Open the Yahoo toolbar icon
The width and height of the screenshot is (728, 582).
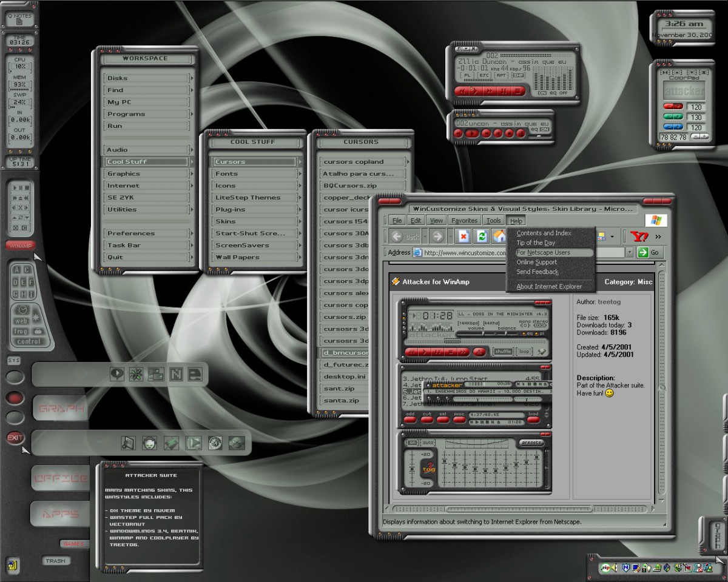pyautogui.click(x=639, y=236)
